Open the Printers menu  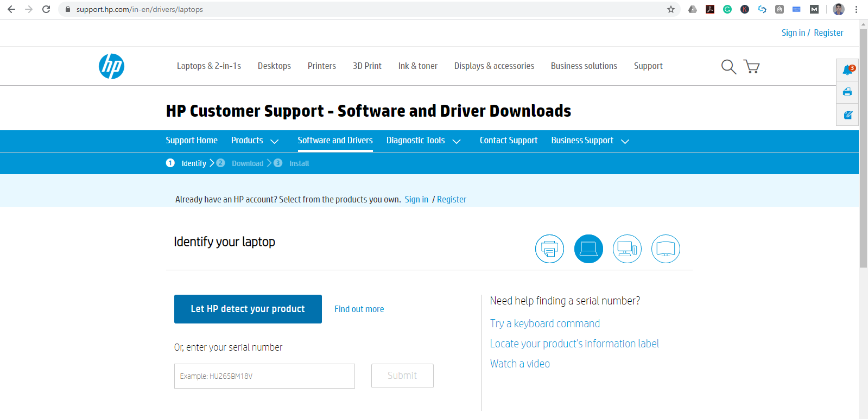tap(322, 66)
